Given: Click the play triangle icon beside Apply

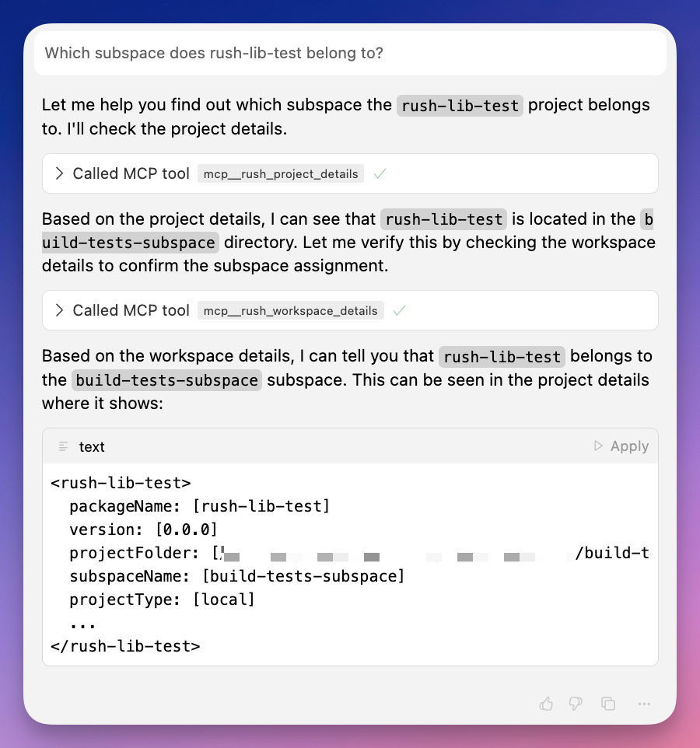Looking at the screenshot, I should [598, 446].
